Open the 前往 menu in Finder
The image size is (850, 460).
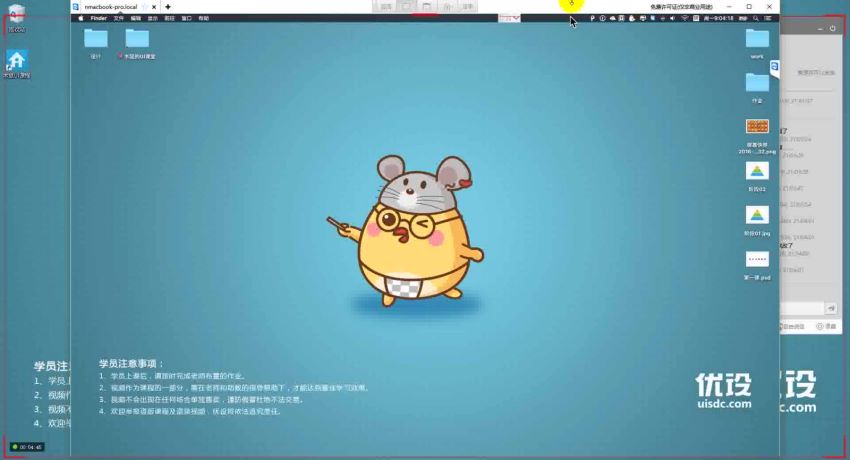coord(170,18)
